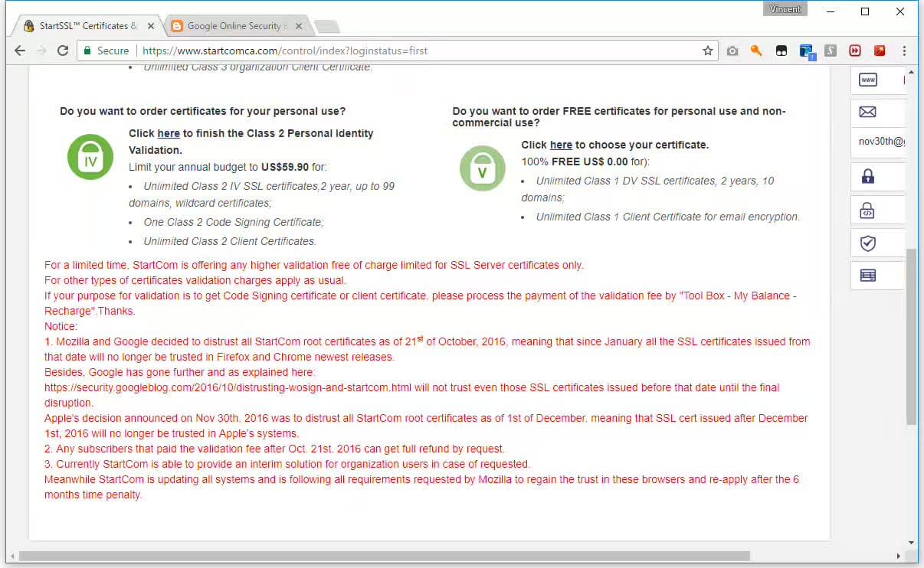Click the padlock SSL certificate sidebar icon
Viewport: 924px width, 568px height.
click(867, 177)
